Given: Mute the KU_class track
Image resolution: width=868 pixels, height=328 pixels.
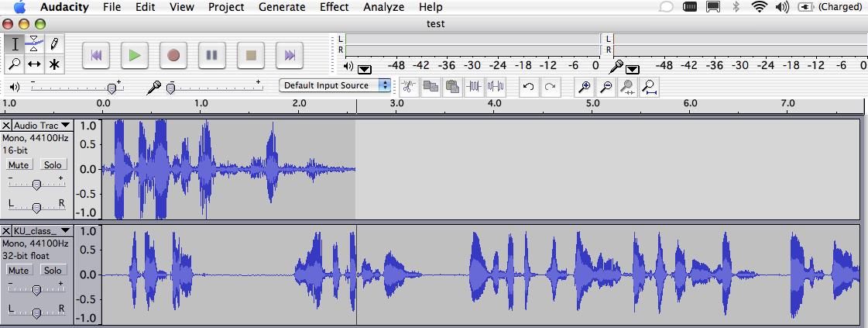Looking at the screenshot, I should [x=19, y=271].
